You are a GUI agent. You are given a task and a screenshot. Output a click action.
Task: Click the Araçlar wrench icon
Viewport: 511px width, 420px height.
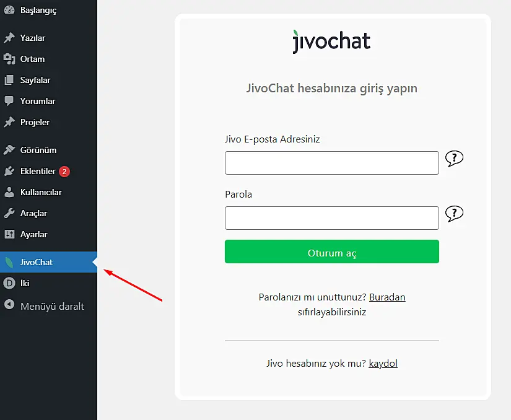point(9,214)
